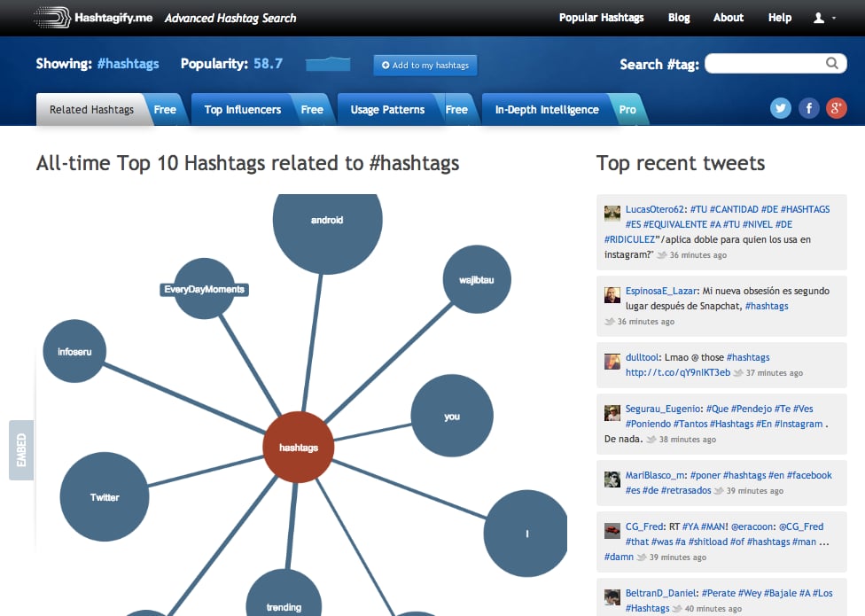Focus the Search #tag input field
Screen dimensions: 865x616
click(775, 64)
